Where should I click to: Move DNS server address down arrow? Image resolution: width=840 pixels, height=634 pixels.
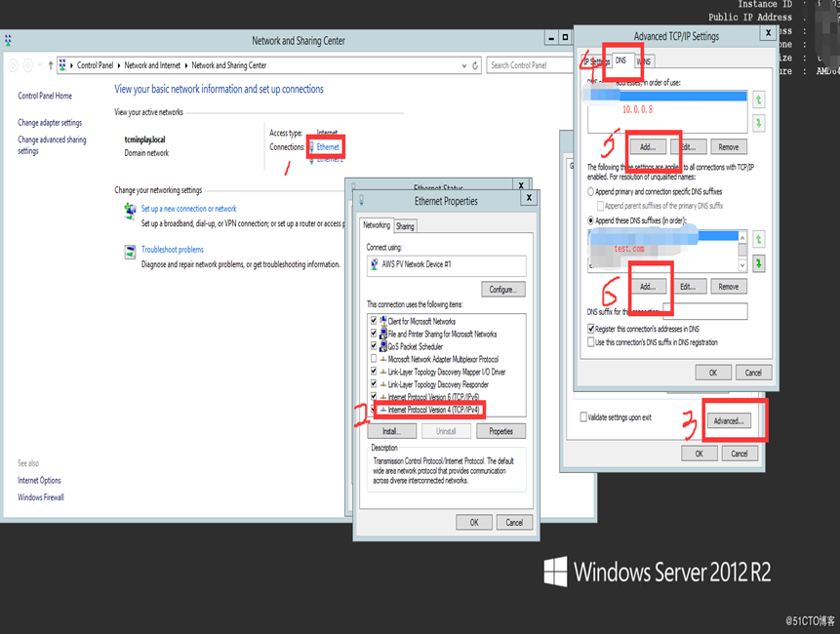coord(759,123)
